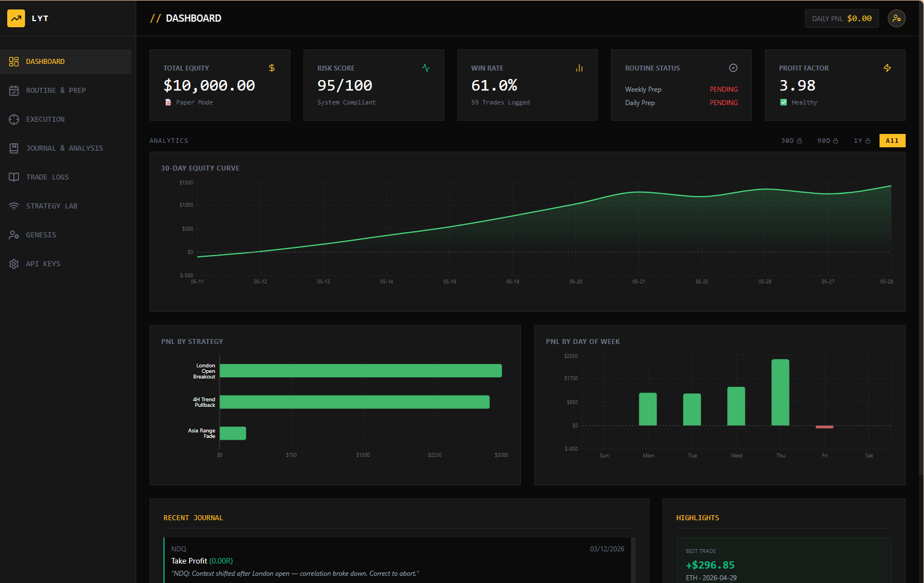This screenshot has width=924, height=583.
Task: Click the Thursday PNL bar
Action: tap(781, 392)
